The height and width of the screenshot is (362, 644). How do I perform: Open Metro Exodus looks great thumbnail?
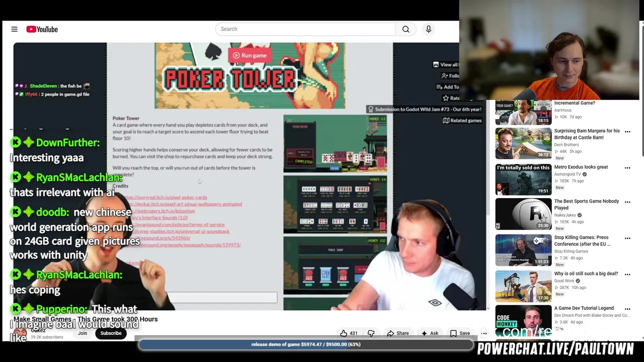pos(523,179)
